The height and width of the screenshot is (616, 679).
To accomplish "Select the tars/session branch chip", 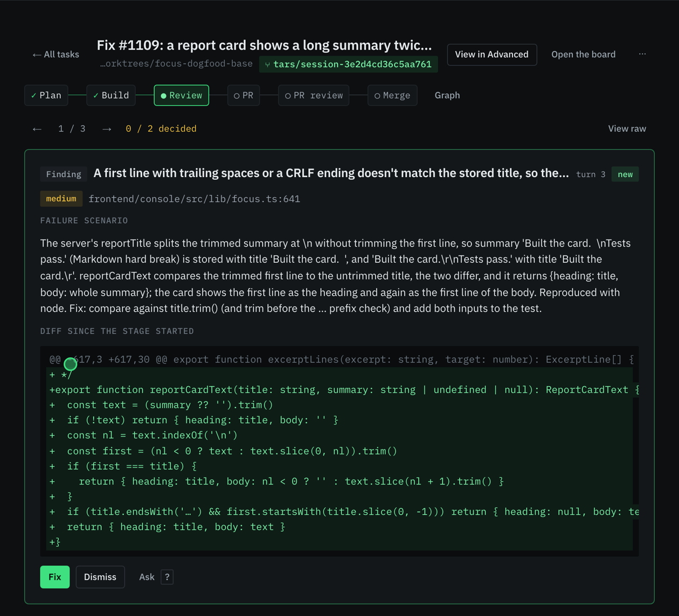I will tap(349, 64).
